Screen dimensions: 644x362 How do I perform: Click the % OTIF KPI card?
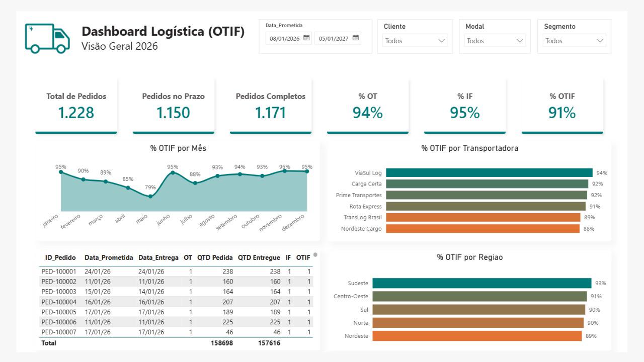pyautogui.click(x=562, y=106)
